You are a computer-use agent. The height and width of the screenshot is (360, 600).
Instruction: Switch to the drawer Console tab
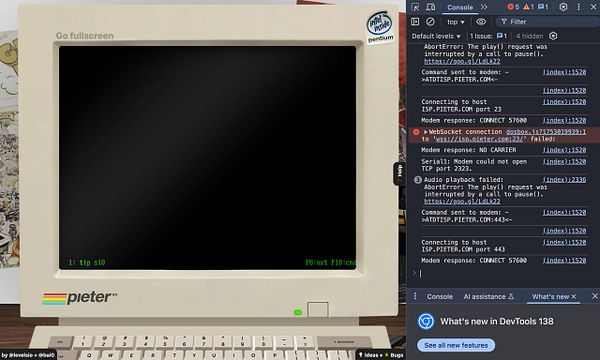[x=440, y=296]
